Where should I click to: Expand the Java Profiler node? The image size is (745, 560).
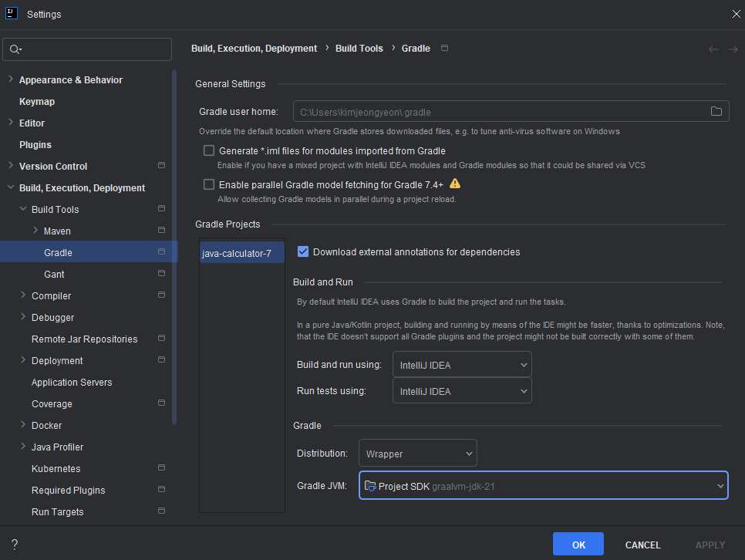(x=23, y=447)
